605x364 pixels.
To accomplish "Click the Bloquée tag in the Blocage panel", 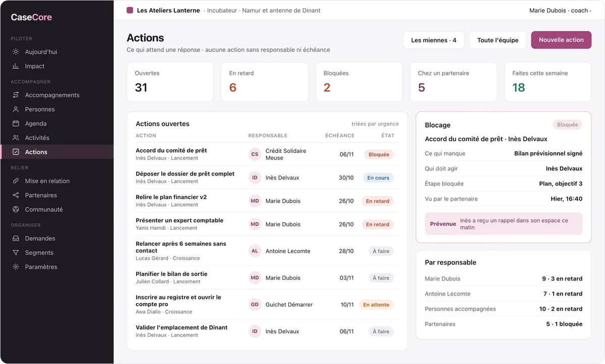I will (x=567, y=125).
